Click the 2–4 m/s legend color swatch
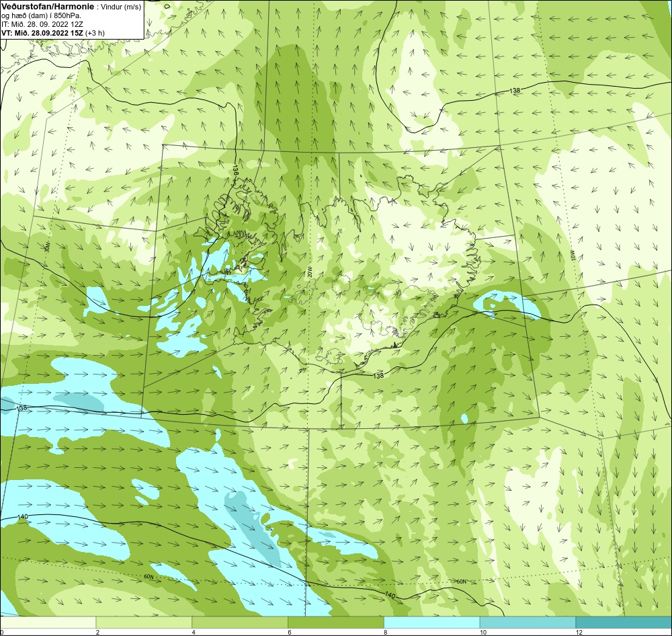 coord(144,623)
